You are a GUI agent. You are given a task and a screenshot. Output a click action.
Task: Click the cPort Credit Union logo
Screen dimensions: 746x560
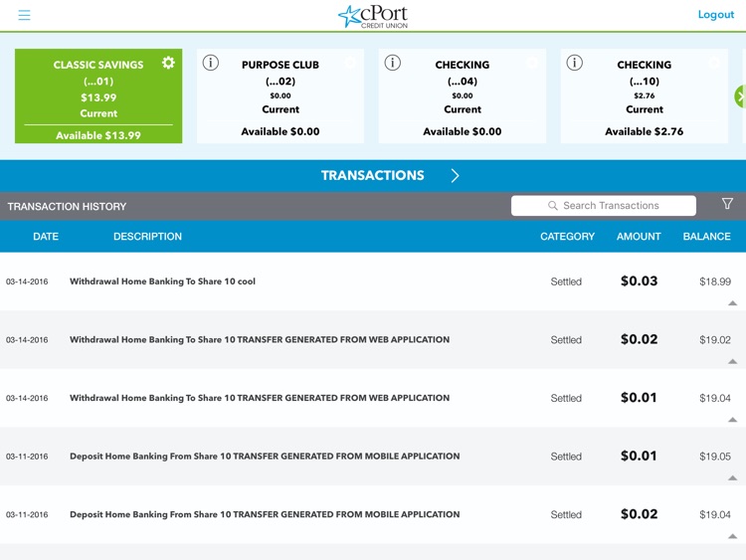click(x=373, y=17)
